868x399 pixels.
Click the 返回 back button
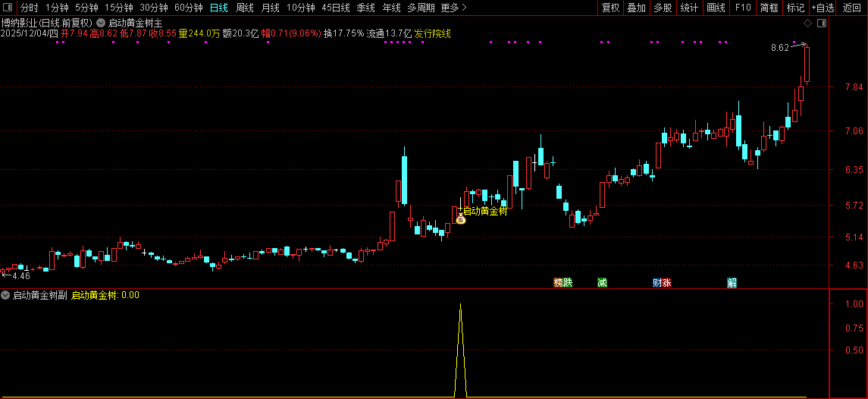(851, 8)
